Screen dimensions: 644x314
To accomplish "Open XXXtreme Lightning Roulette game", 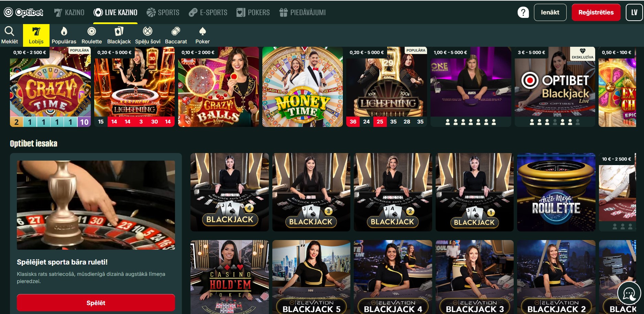I will [134, 87].
